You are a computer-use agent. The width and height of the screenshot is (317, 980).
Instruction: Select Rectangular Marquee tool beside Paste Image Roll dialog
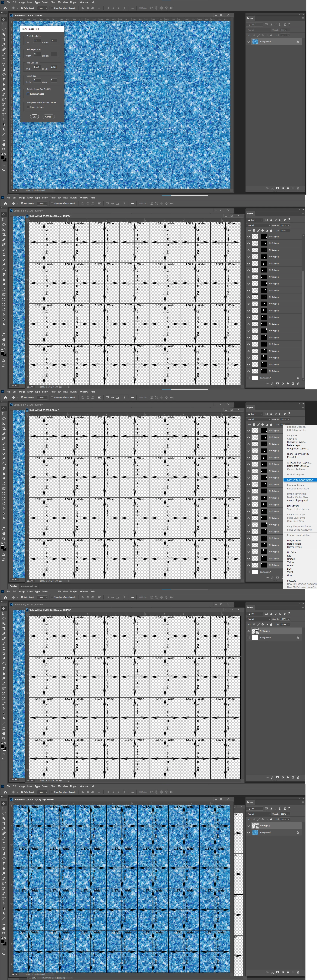(4, 24)
